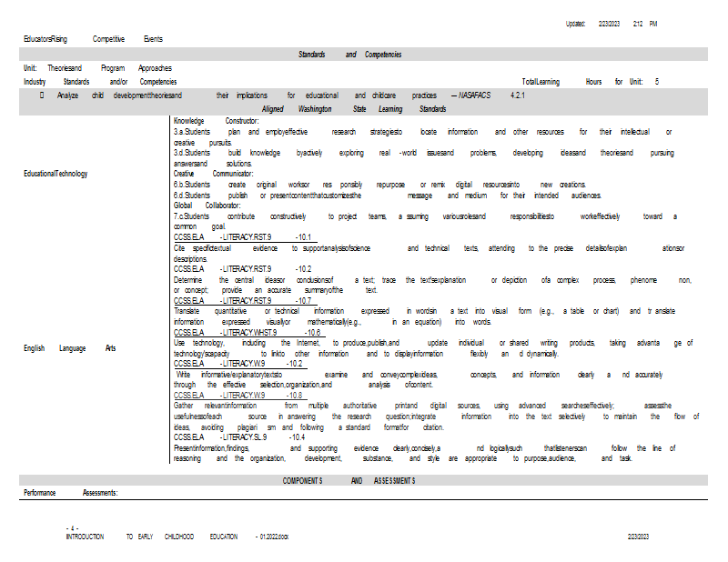
Task: Click the "Standards and Competencies" section heading
Action: pyautogui.click(x=349, y=55)
